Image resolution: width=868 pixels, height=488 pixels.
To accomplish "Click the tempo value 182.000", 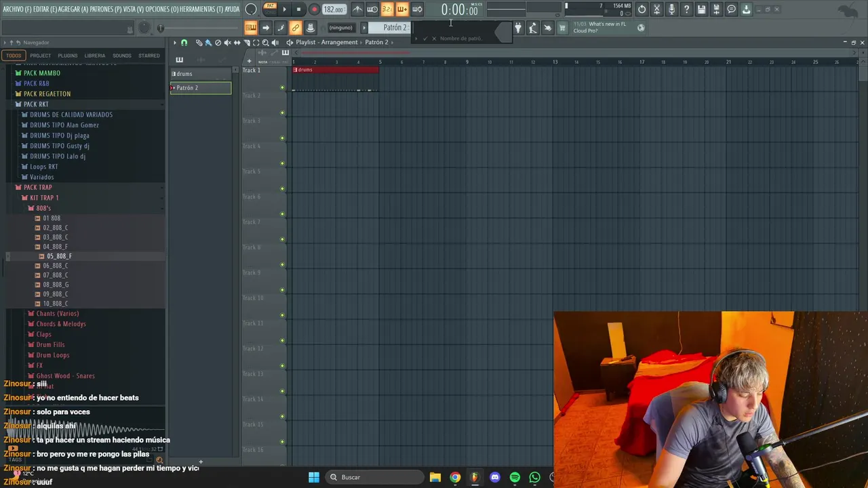I will pyautogui.click(x=334, y=9).
